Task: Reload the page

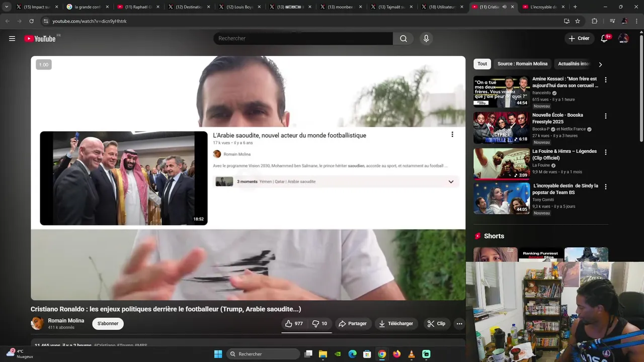Action: point(31,21)
